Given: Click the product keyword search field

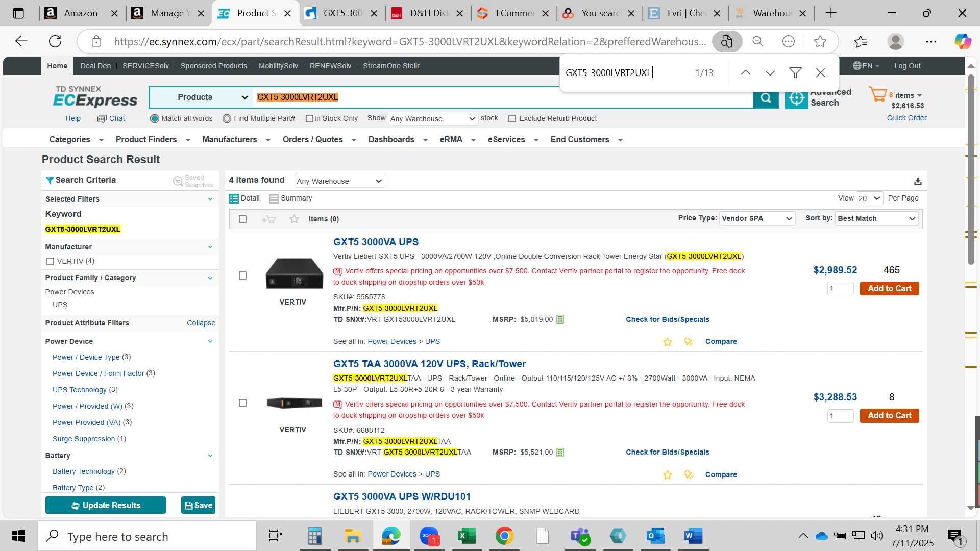Looking at the screenshot, I should click(x=503, y=97).
